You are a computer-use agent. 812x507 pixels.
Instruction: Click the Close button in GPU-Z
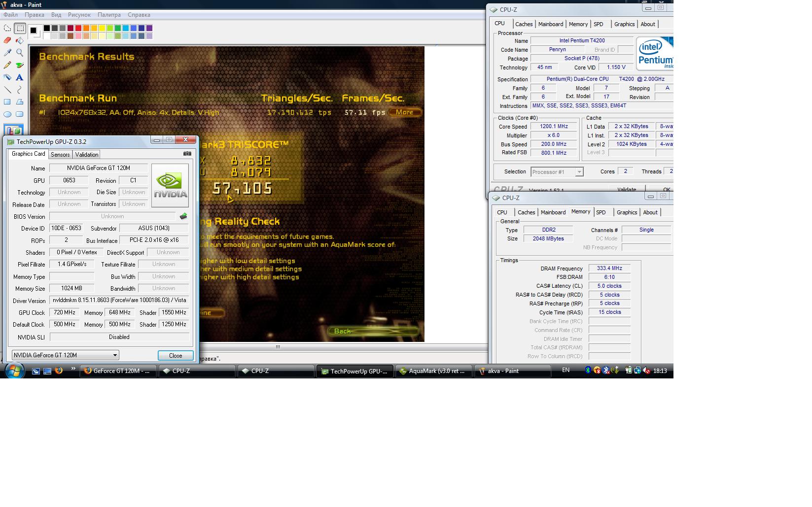pos(176,355)
